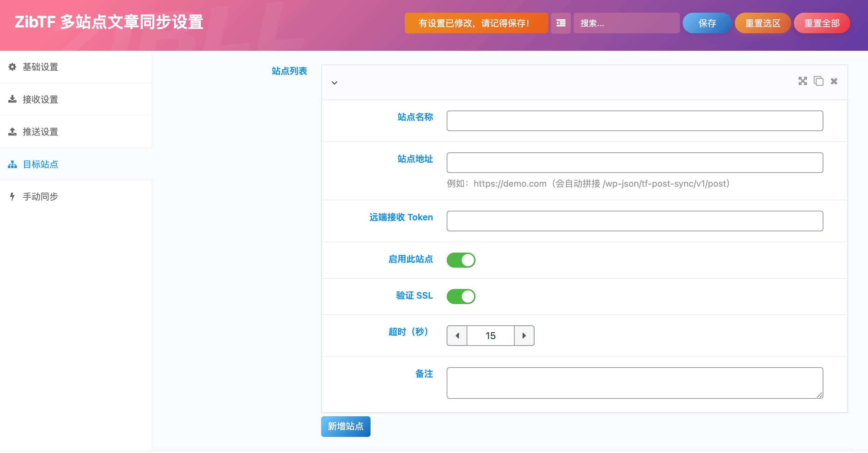Open the 手动同步 section
The height and width of the screenshot is (453, 868).
click(40, 196)
